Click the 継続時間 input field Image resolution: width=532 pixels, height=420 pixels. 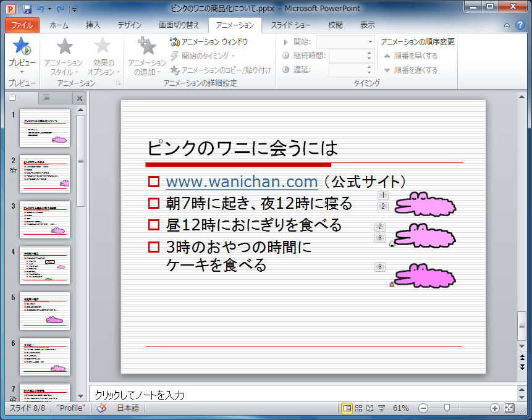pyautogui.click(x=347, y=56)
